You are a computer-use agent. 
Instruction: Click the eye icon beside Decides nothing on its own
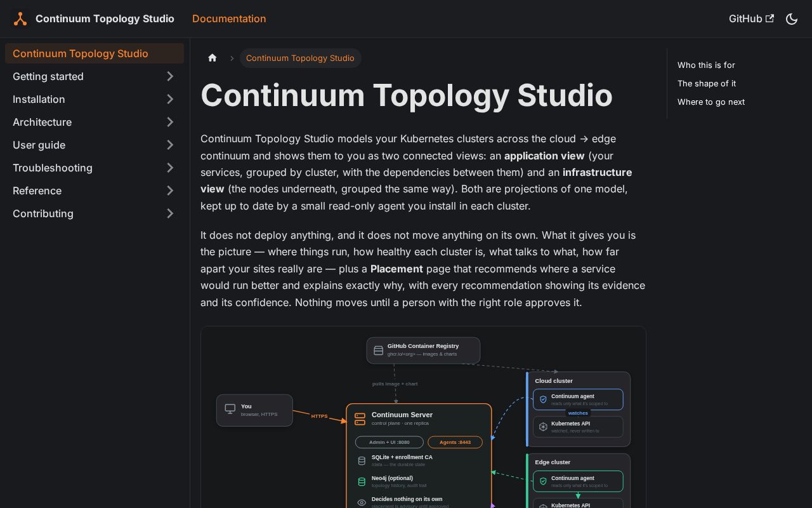(x=362, y=502)
